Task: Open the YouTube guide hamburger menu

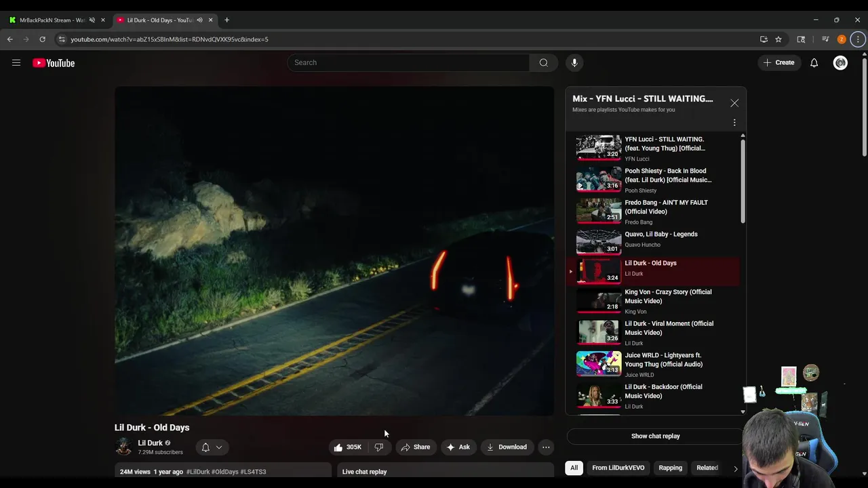Action: 16,63
